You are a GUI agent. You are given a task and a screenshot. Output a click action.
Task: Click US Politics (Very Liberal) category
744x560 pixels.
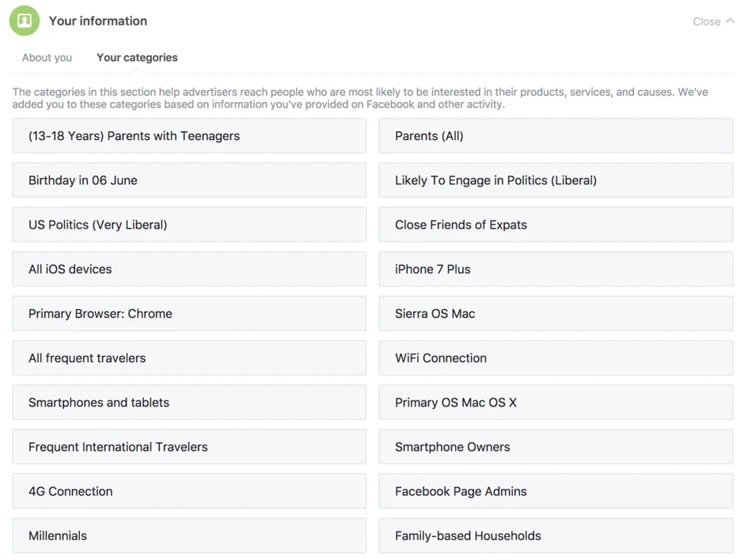pyautogui.click(x=189, y=225)
